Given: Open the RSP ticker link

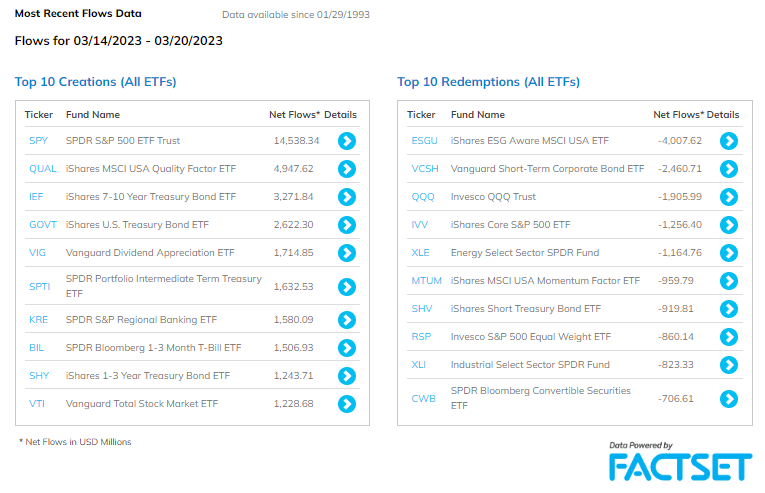Looking at the screenshot, I should coord(421,336).
